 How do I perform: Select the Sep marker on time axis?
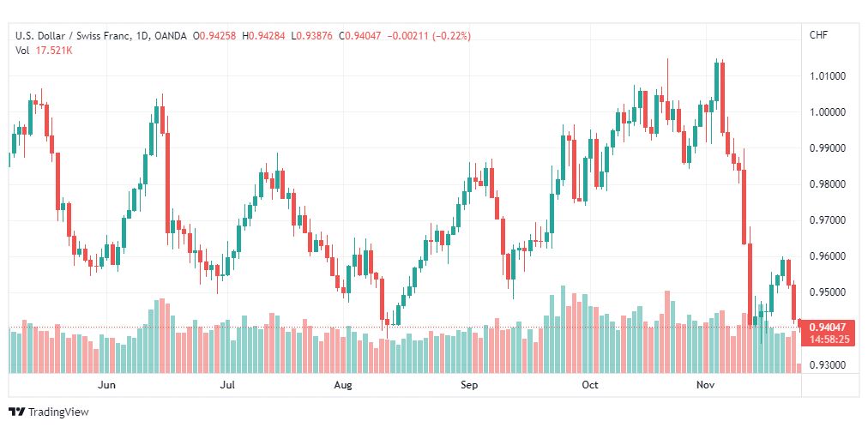tap(469, 385)
